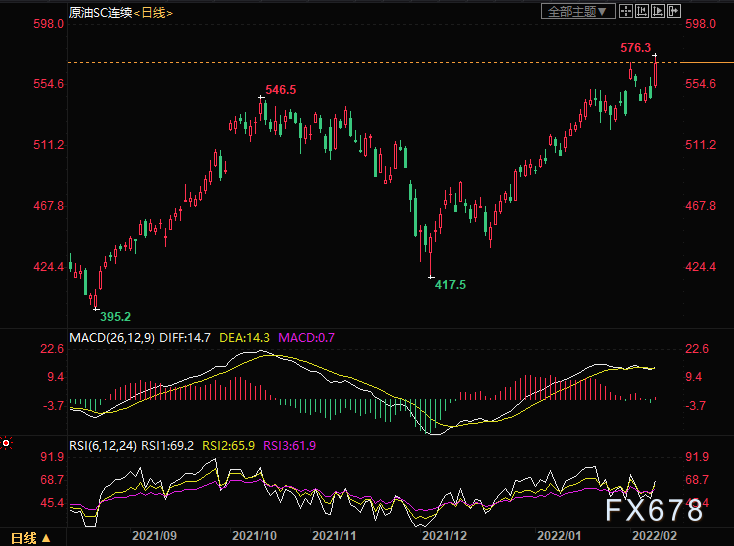The height and width of the screenshot is (546, 734).
Task: Click the 日线 period label in title
Action: pyautogui.click(x=154, y=13)
